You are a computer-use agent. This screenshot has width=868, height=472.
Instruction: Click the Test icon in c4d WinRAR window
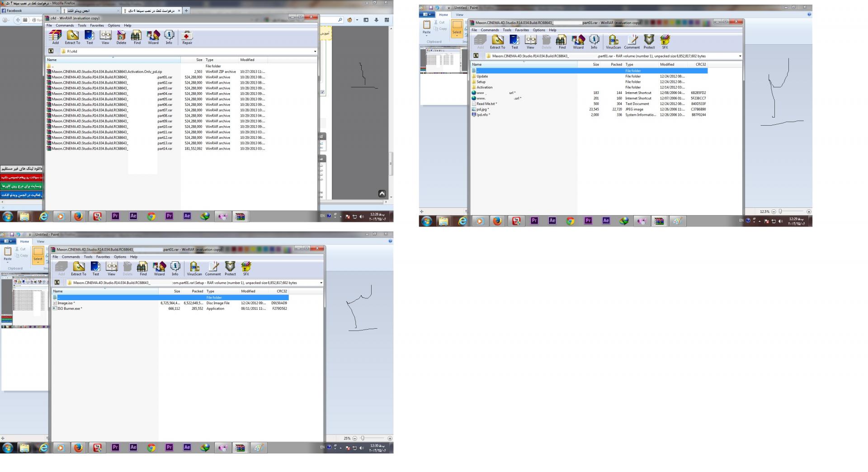coord(90,37)
